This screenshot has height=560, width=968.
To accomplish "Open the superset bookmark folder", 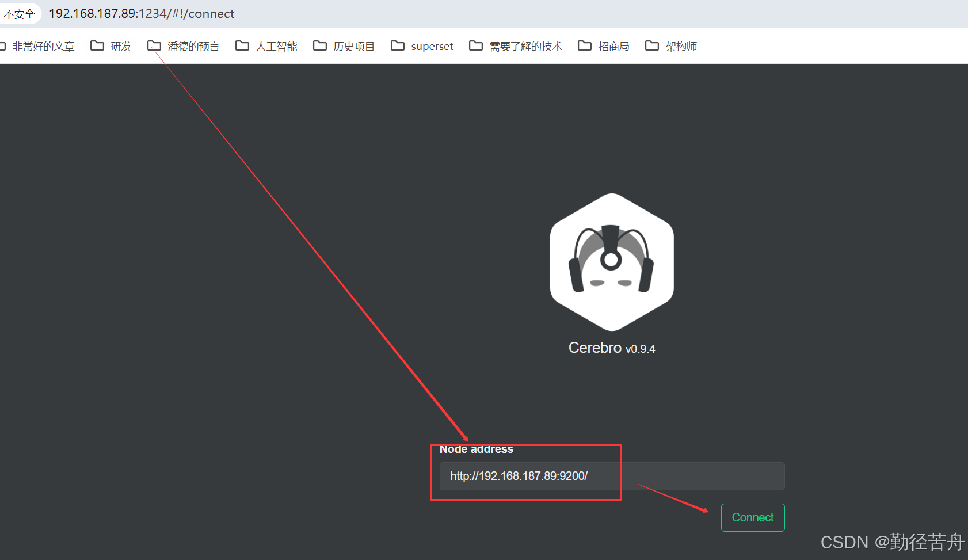I will click(422, 46).
